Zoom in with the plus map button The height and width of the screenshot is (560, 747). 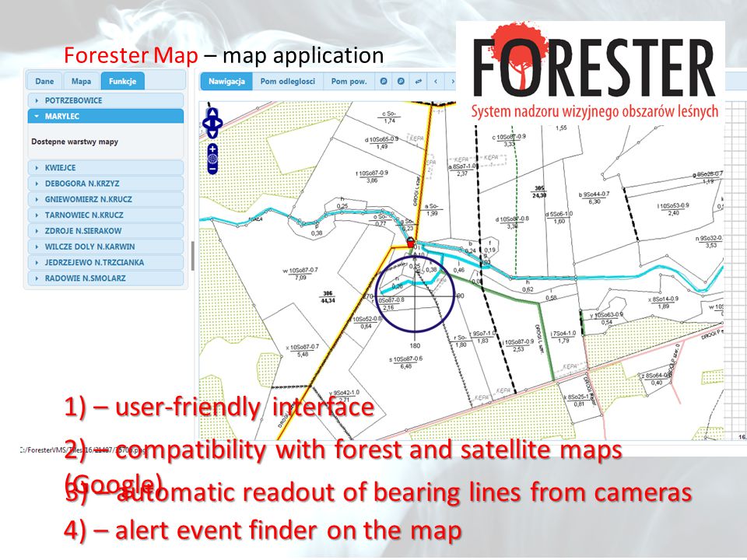tap(212, 149)
